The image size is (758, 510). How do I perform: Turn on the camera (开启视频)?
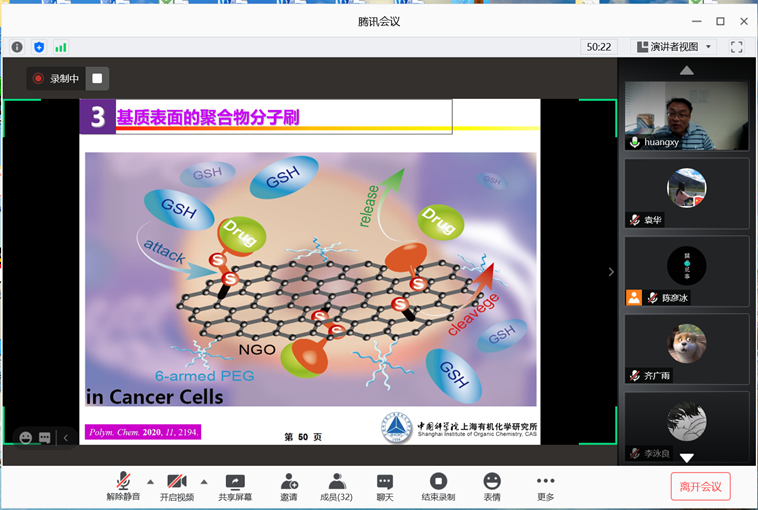pyautogui.click(x=177, y=487)
